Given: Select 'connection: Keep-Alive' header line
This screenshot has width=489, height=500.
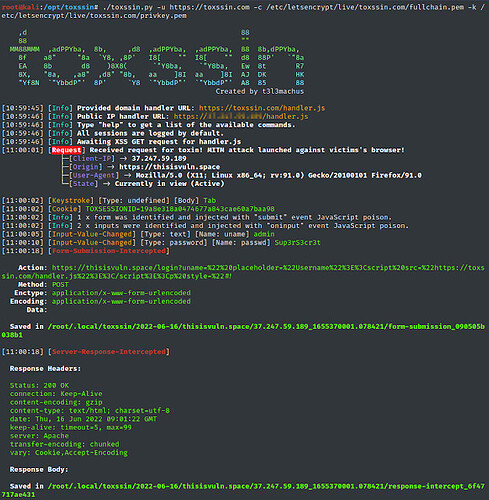Looking at the screenshot, I should pyautogui.click(x=56, y=394).
